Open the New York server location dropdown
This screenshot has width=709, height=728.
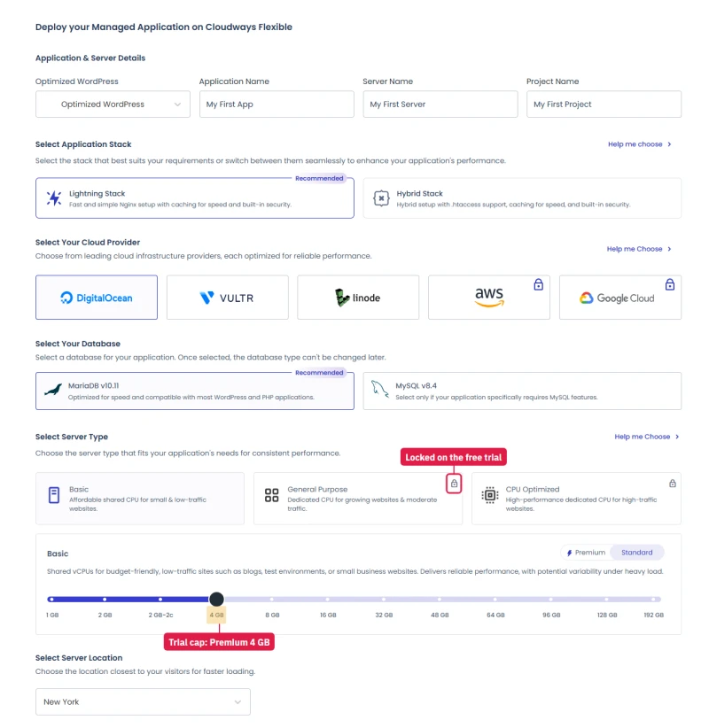point(143,701)
